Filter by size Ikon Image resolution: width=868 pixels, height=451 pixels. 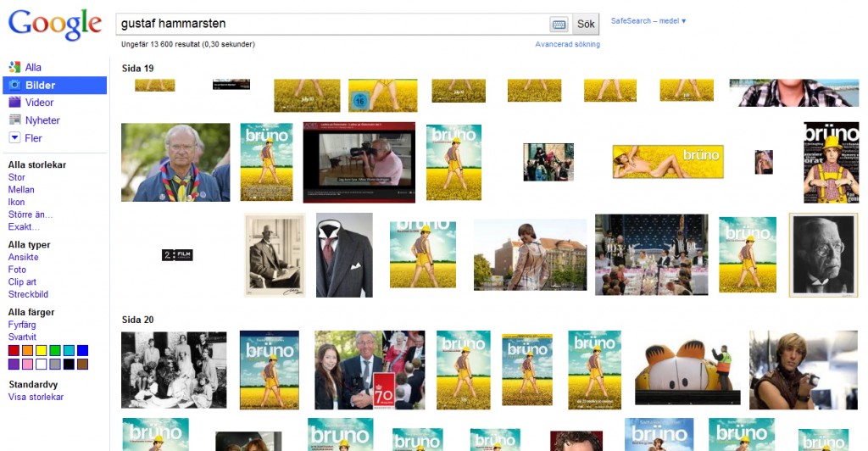coord(16,202)
